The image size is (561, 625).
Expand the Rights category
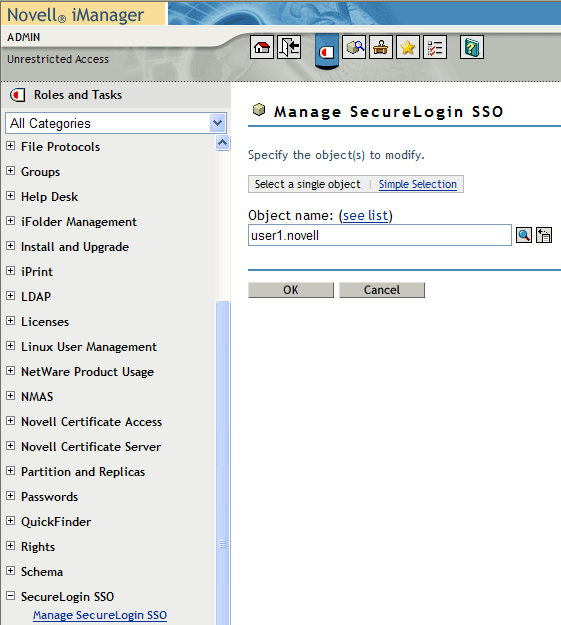[11, 546]
